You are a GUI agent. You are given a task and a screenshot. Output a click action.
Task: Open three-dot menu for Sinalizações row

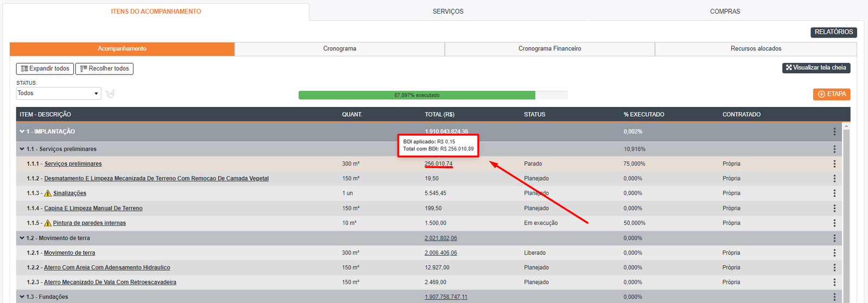click(834, 193)
